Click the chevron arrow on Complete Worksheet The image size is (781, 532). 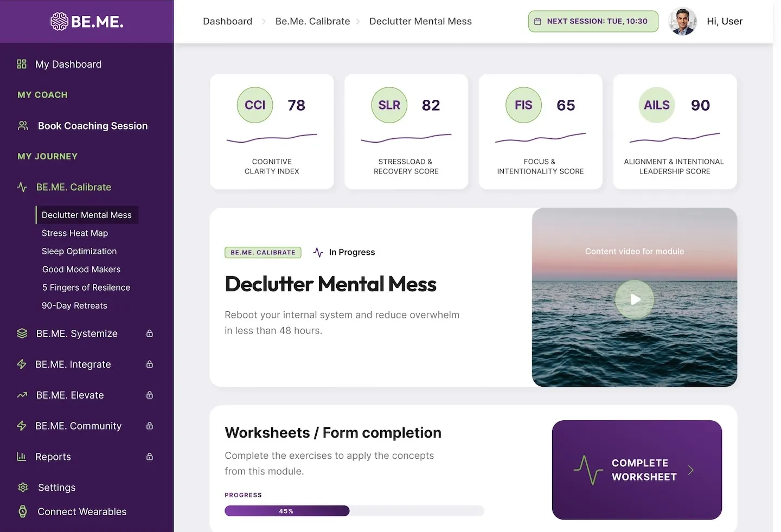tap(690, 470)
